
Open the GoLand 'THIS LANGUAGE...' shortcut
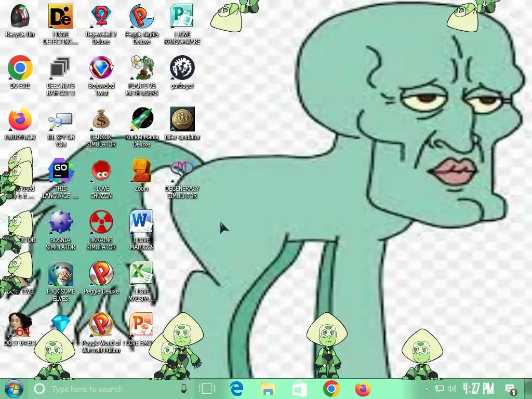(60, 170)
